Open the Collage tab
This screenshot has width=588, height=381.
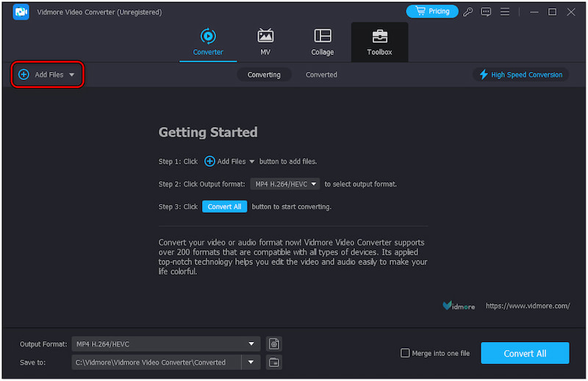tap(322, 42)
